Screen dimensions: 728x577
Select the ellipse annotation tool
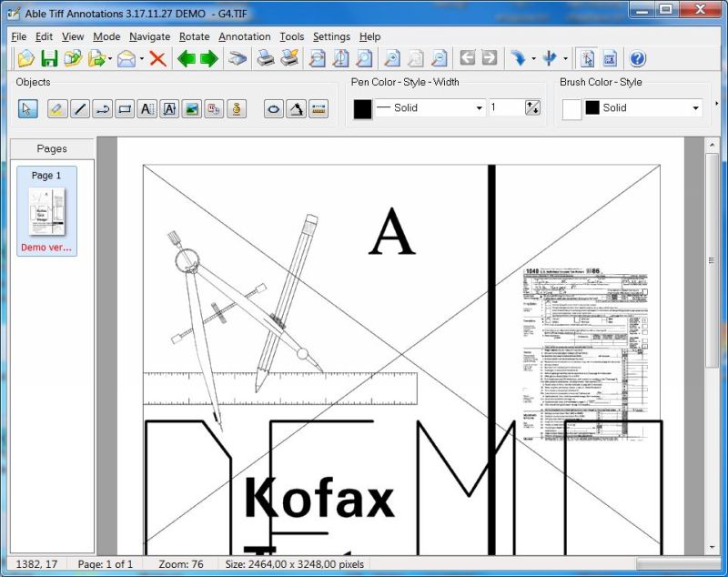click(x=274, y=109)
